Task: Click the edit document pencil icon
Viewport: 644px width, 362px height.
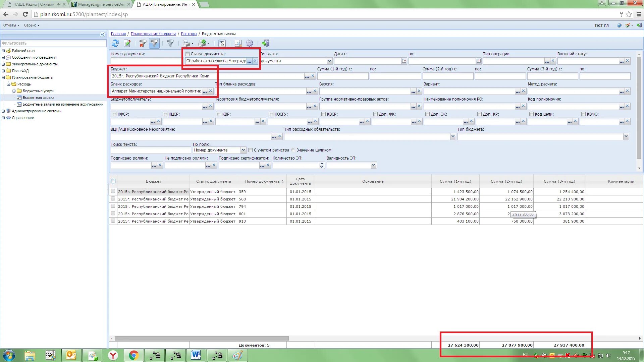Action: pos(127,43)
